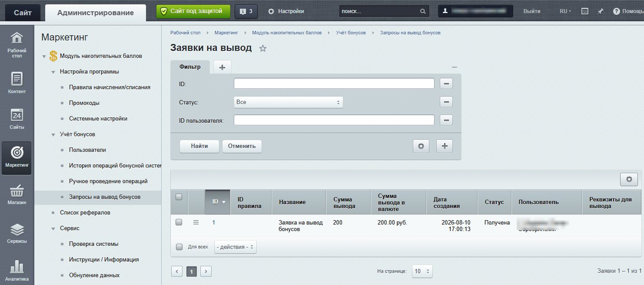Toggle the select-all checkbox in table header
This screenshot has height=285, width=644.
click(x=179, y=197)
